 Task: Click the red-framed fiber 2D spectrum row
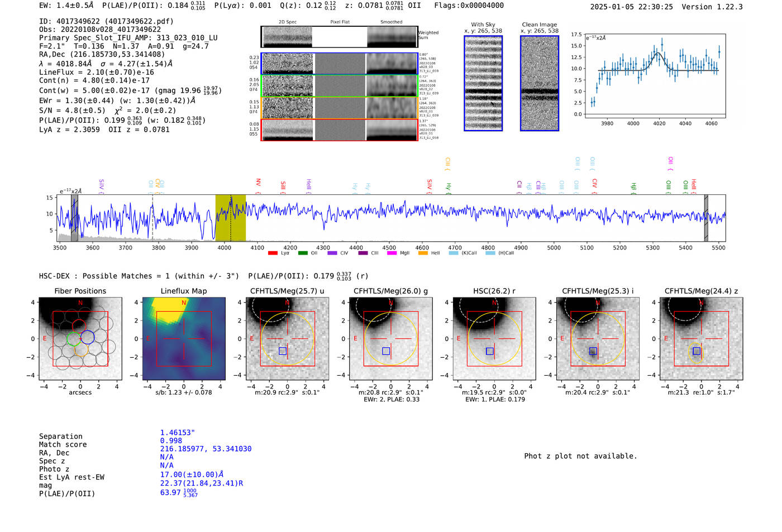tap(339, 130)
